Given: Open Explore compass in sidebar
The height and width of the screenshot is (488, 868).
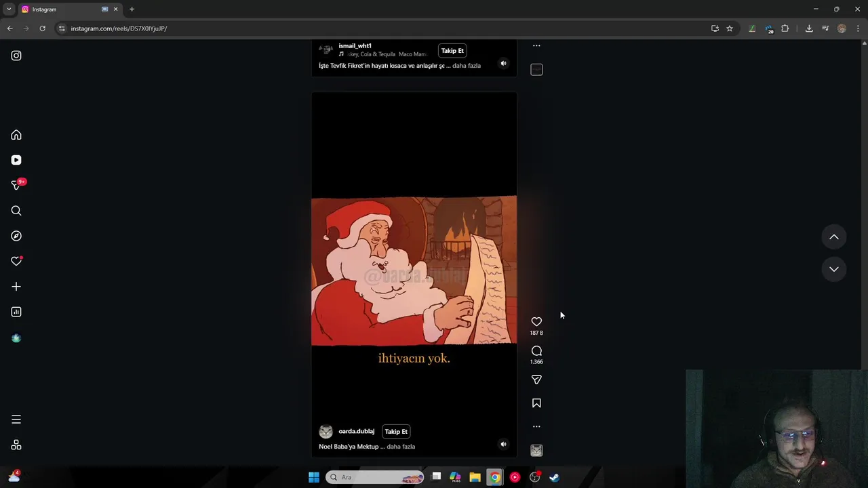Looking at the screenshot, I should pos(16,236).
